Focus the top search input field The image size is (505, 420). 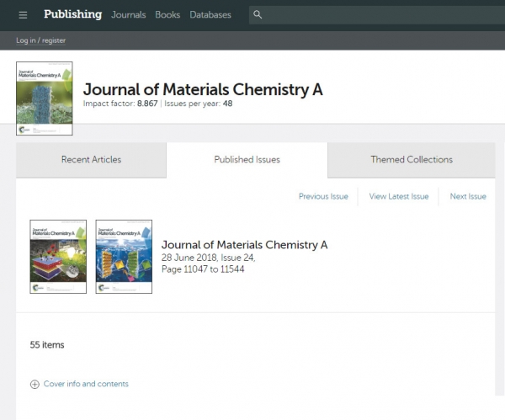(x=377, y=15)
